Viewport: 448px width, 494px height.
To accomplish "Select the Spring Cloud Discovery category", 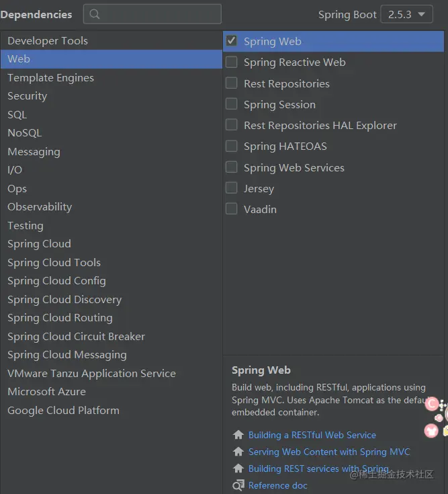I will pos(111,299).
